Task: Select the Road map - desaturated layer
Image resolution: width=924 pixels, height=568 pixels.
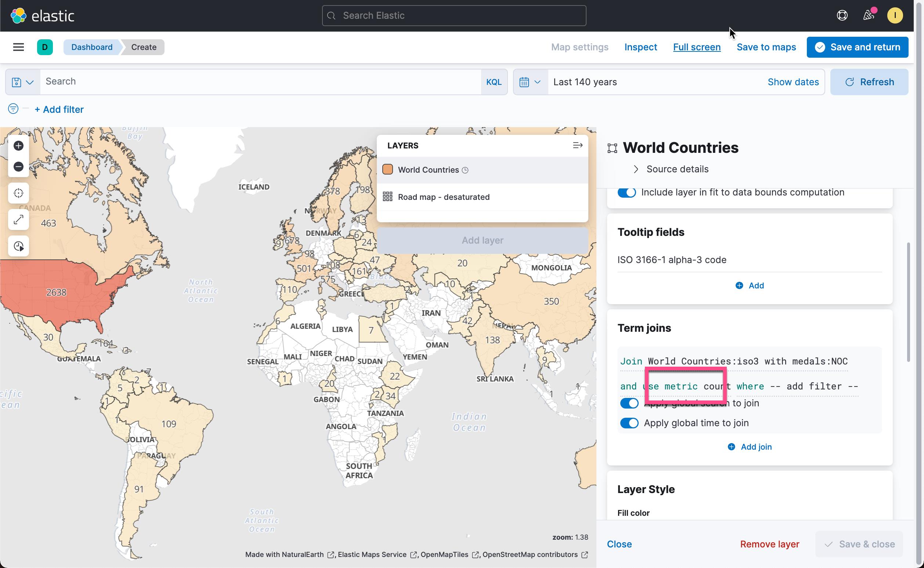Action: 482,197
